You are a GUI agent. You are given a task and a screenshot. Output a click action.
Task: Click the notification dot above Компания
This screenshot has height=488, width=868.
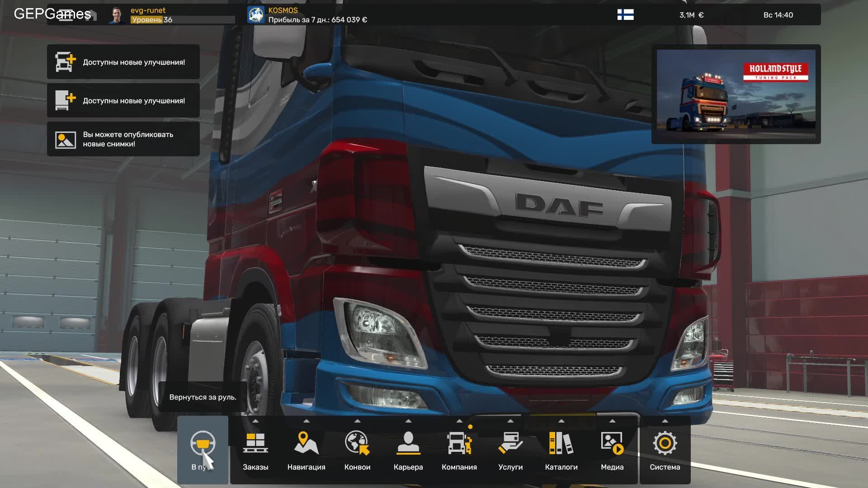click(x=470, y=427)
